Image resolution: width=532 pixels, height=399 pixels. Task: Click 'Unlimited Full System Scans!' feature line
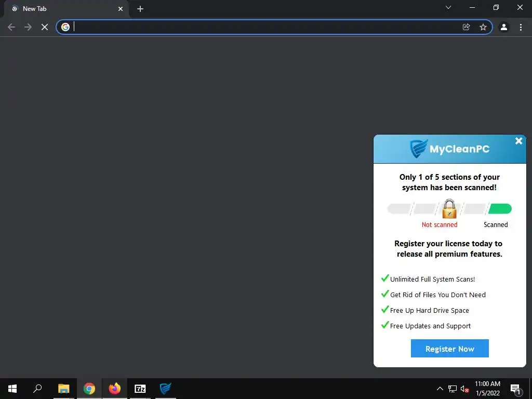[x=432, y=279]
